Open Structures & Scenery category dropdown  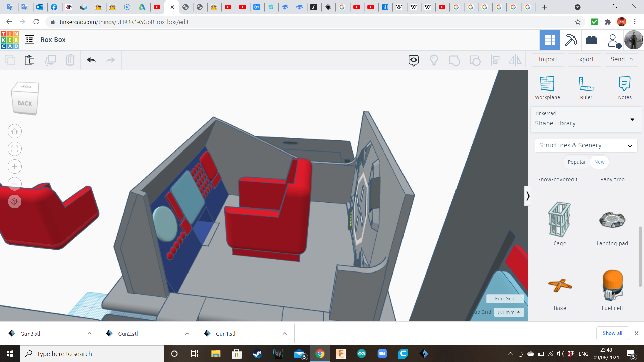pos(586,145)
